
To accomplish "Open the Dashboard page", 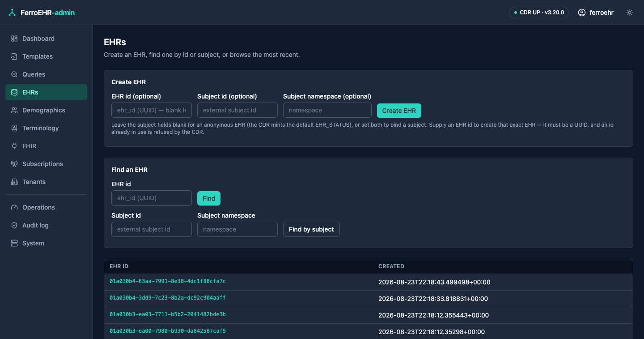I will (x=46, y=39).
